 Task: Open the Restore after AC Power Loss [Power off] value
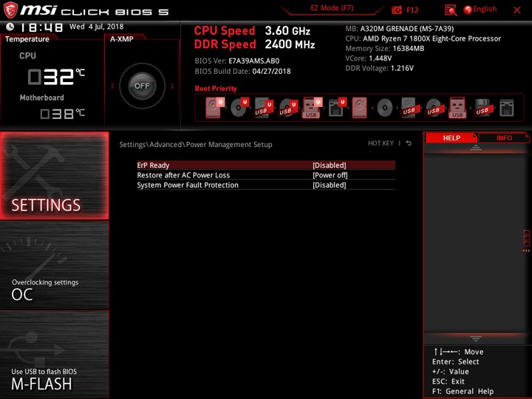click(330, 175)
